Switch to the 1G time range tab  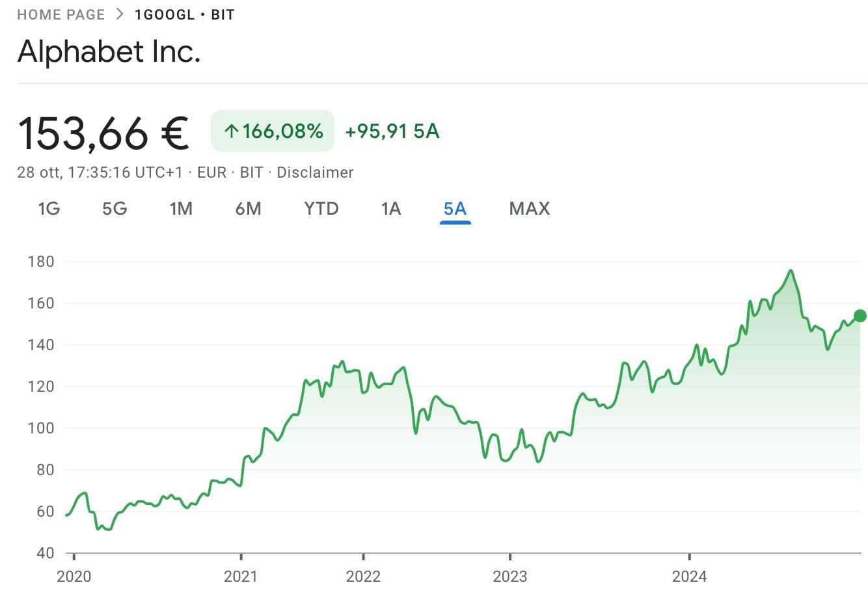[48, 208]
